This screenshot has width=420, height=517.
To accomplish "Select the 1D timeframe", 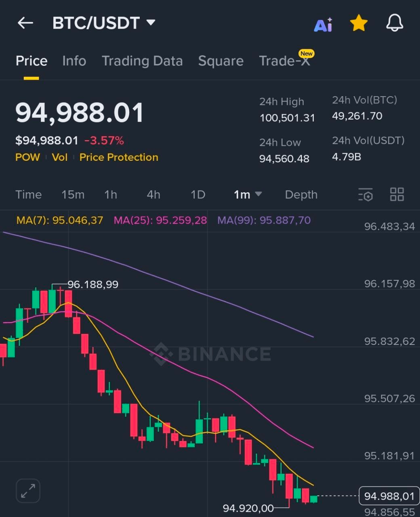I will [198, 195].
